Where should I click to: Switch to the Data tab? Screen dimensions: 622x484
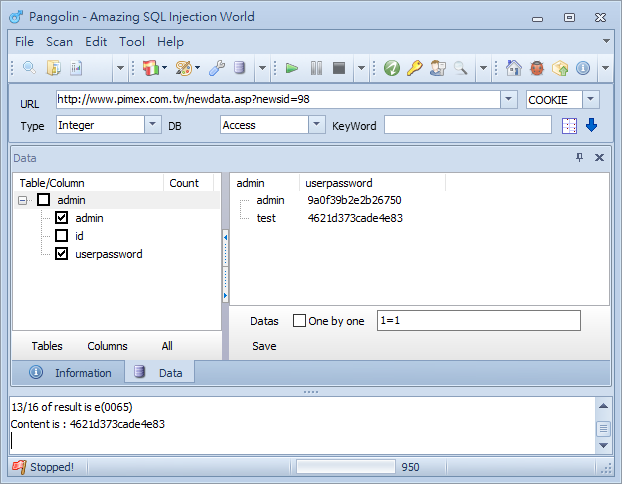pyautogui.click(x=159, y=372)
